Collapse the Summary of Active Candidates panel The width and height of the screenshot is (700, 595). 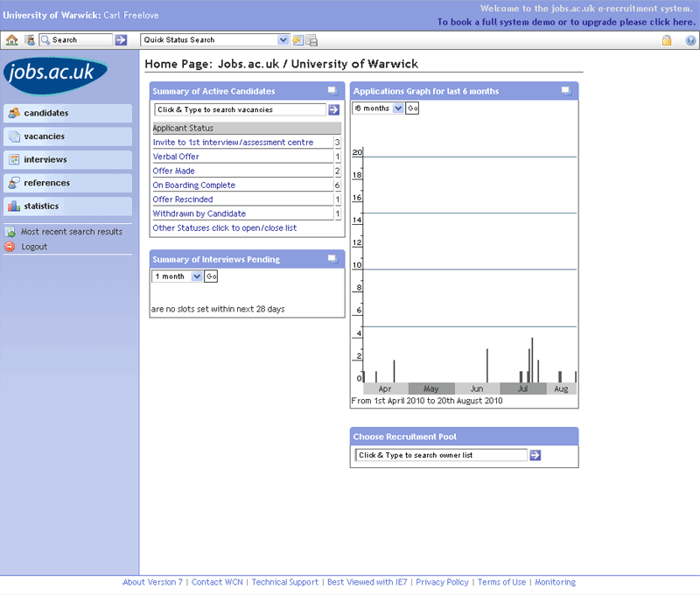click(332, 90)
